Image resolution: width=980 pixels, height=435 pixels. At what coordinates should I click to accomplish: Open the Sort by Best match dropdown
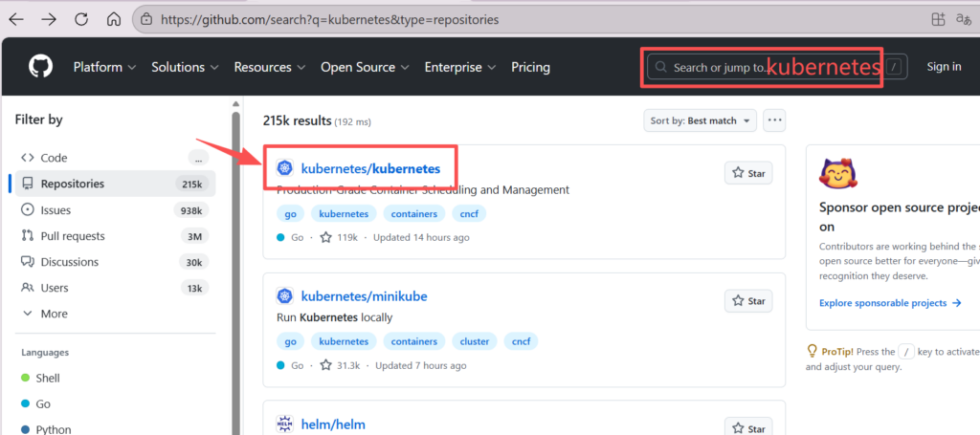[700, 120]
